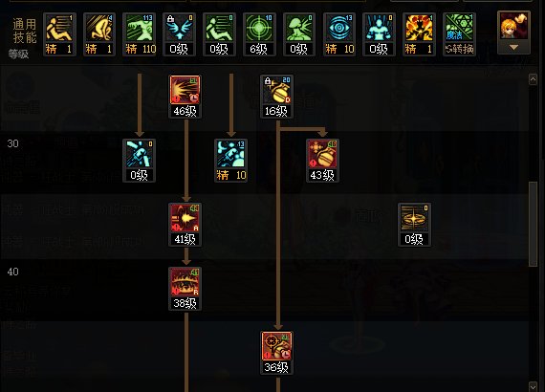Click the green crosshair general skill 6级
This screenshot has width=545, height=392.
click(x=259, y=34)
